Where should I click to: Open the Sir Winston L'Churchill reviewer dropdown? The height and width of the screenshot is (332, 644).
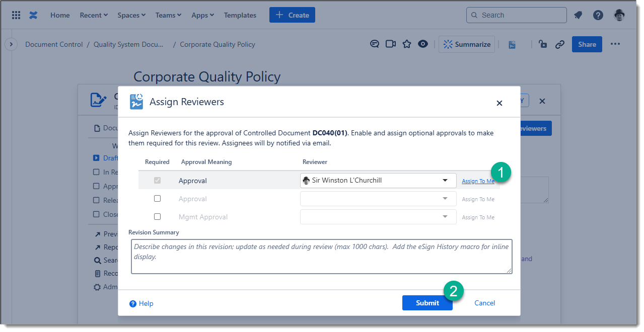(378, 181)
